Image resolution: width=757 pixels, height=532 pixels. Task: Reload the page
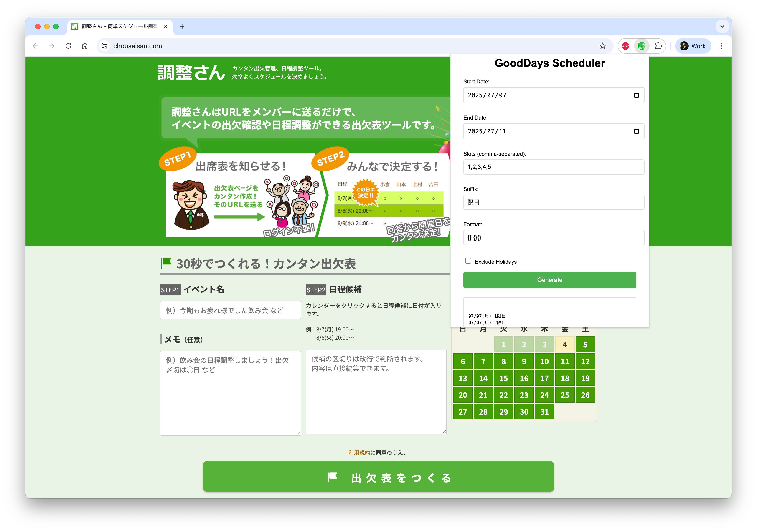point(68,46)
